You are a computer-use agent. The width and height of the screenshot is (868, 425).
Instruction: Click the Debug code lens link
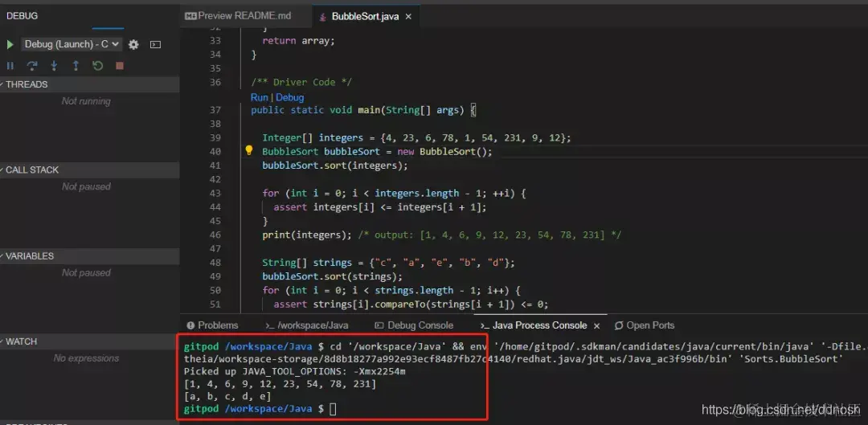[x=290, y=97]
